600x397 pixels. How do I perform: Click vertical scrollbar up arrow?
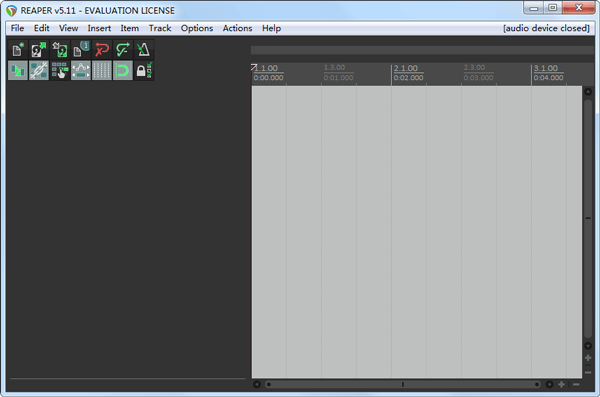pyautogui.click(x=588, y=91)
